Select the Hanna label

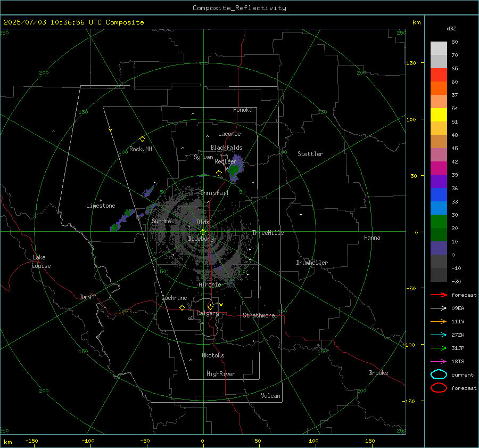point(372,238)
